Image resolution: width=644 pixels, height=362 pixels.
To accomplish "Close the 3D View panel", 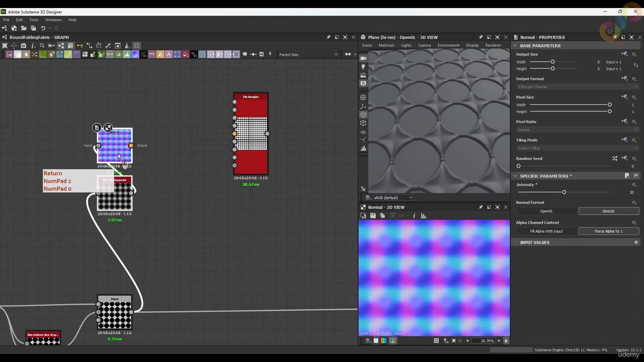I will (506, 37).
